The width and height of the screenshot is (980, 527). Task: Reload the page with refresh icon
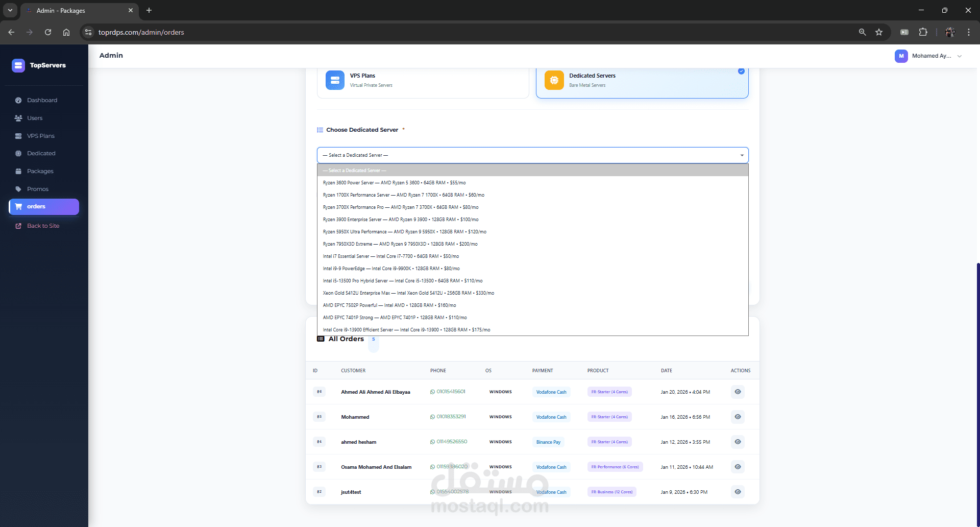coord(48,32)
